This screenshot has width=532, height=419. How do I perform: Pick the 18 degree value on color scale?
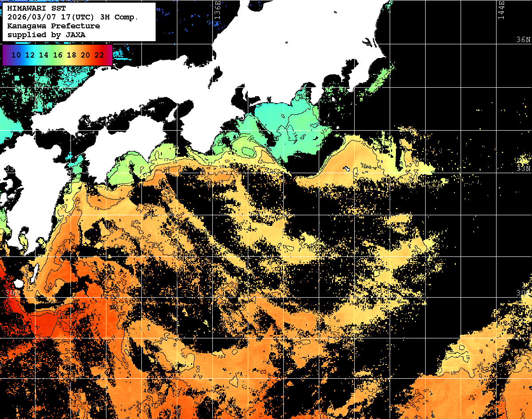point(71,55)
